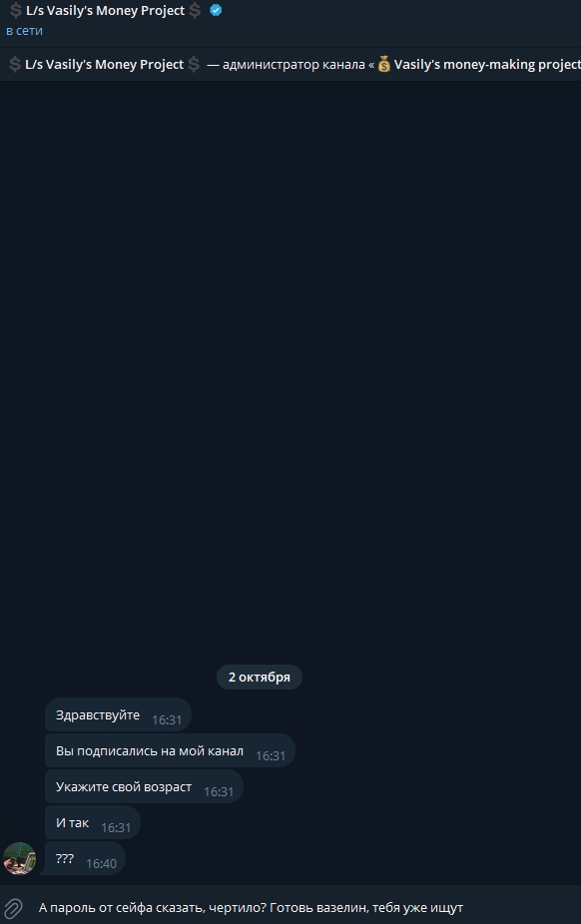Click the money bag emoji in banner

(384, 64)
